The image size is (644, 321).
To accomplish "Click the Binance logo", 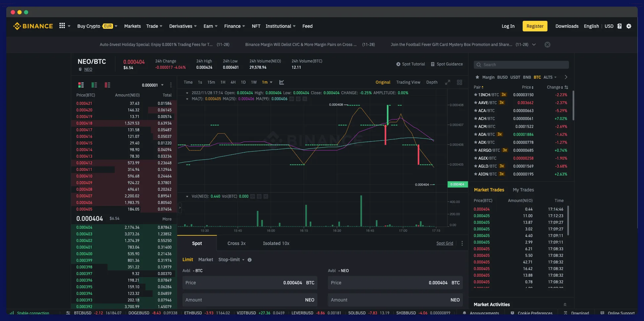I will (33, 26).
